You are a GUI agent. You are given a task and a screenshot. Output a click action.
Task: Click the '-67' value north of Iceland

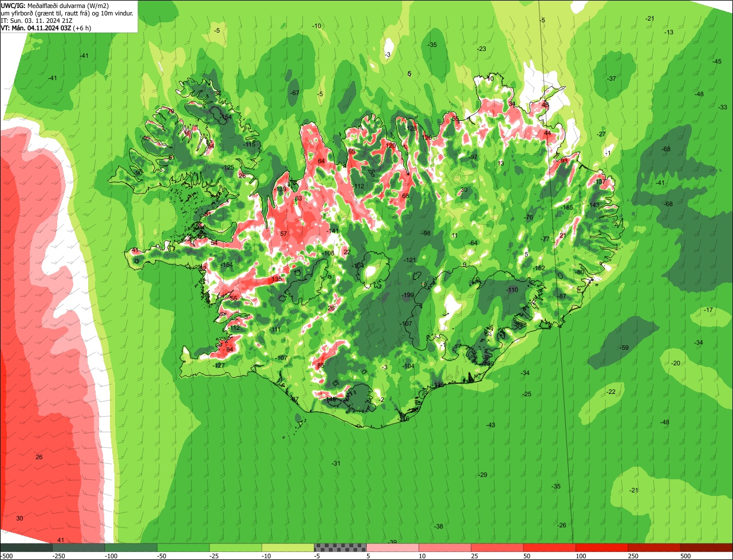click(294, 93)
